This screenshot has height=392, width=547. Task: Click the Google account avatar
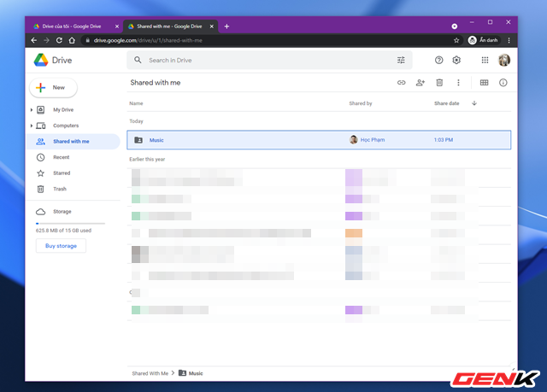503,61
